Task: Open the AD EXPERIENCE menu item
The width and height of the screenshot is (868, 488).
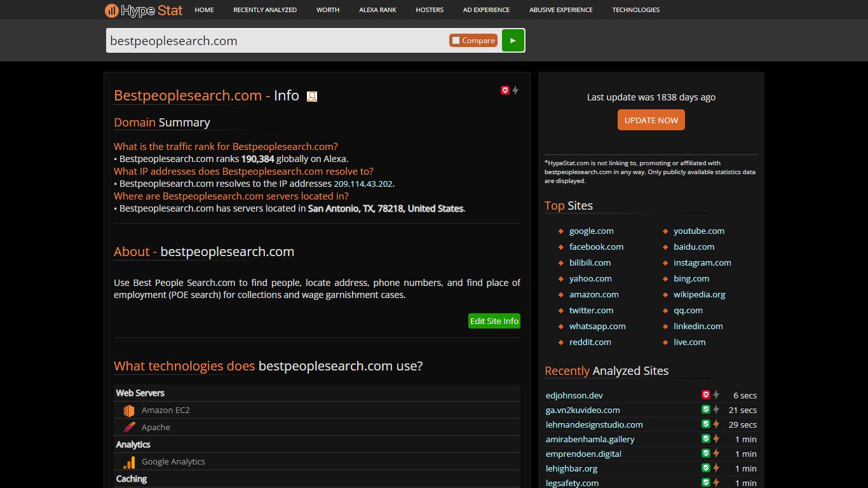Action: [x=486, y=10]
